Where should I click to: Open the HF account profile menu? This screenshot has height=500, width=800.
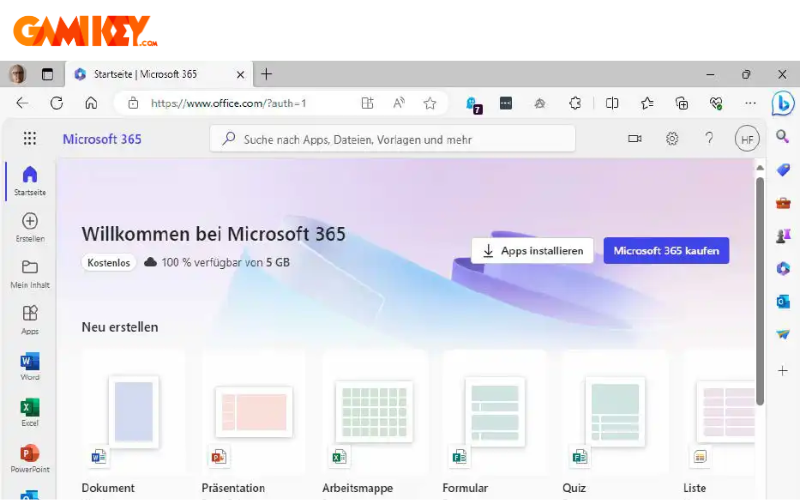point(747,139)
